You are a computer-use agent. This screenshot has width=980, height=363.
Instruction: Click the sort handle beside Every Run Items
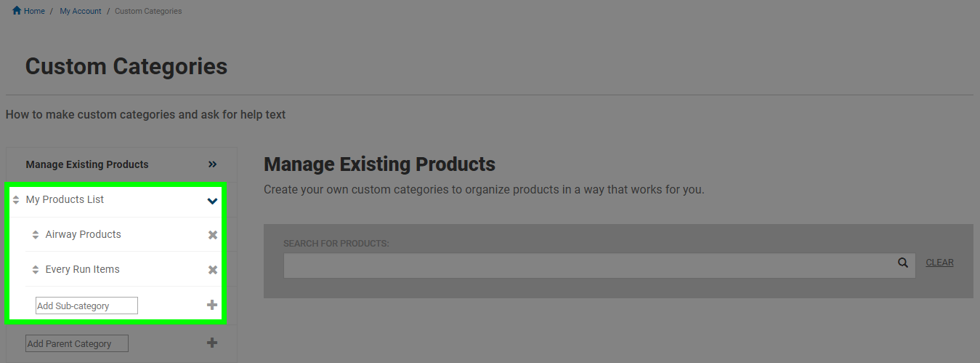pos(36,270)
